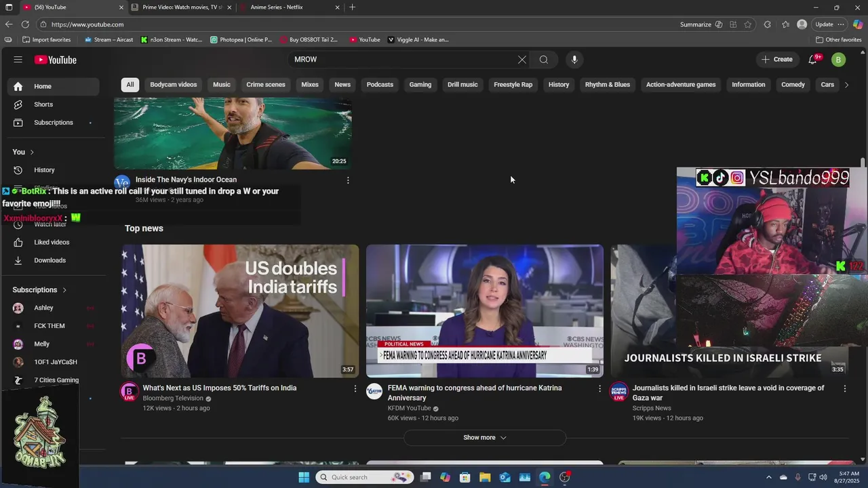Open OBS Studio from taskbar
The height and width of the screenshot is (488, 868).
pyautogui.click(x=564, y=477)
